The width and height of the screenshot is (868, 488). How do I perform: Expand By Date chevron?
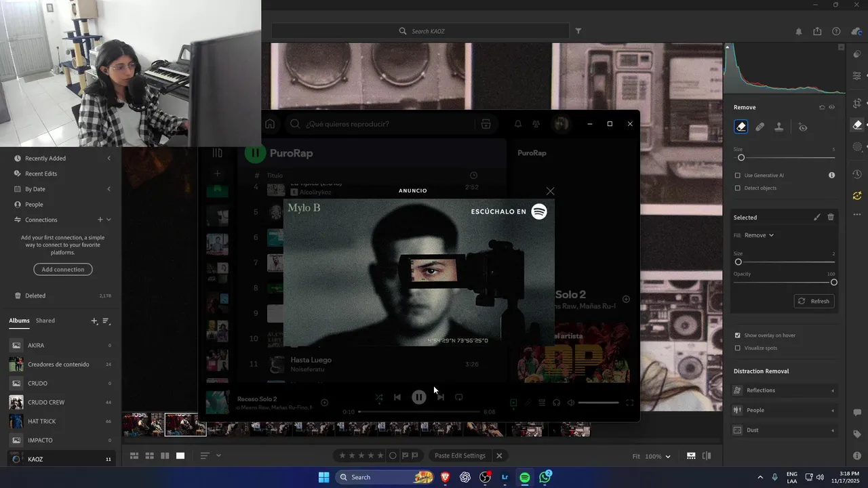click(108, 189)
